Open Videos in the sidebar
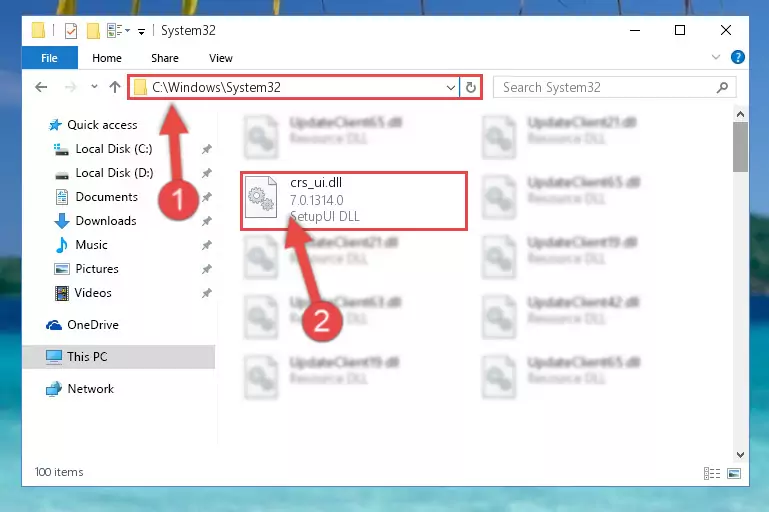This screenshot has width=769, height=512. 93,293
